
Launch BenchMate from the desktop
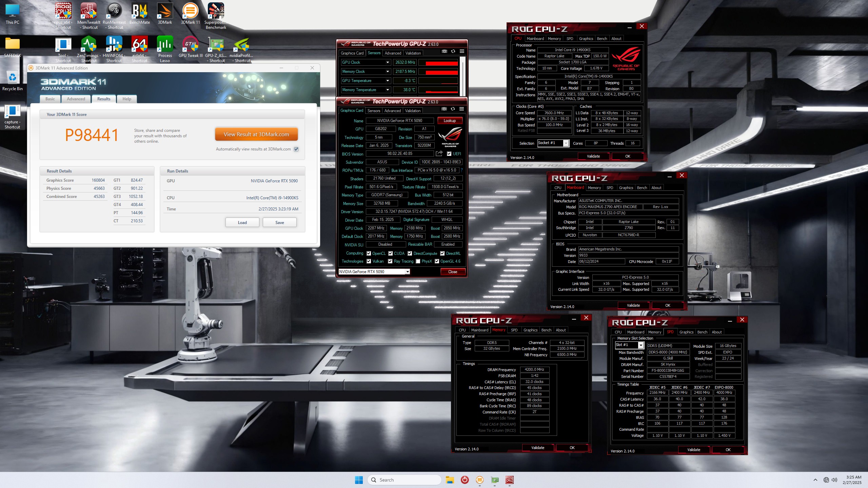pyautogui.click(x=140, y=14)
